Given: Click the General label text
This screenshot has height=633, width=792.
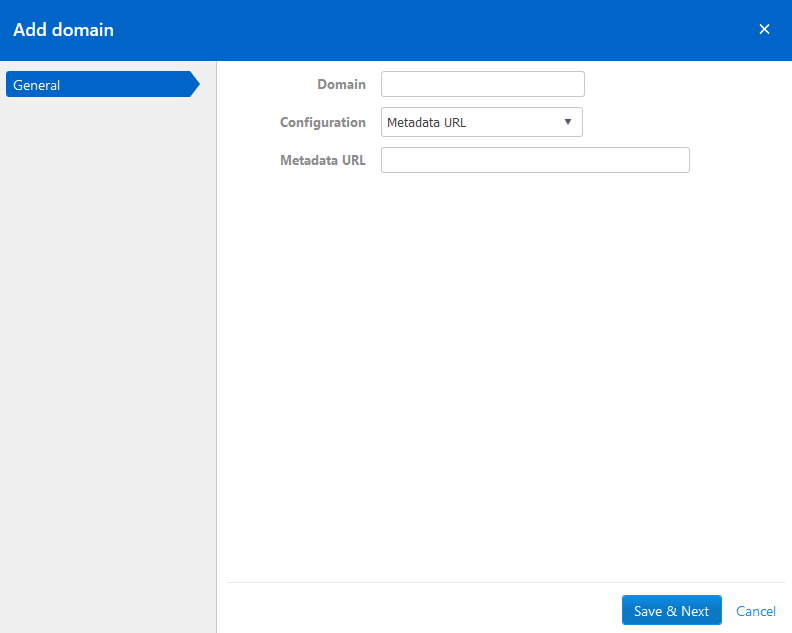Looking at the screenshot, I should [37, 85].
